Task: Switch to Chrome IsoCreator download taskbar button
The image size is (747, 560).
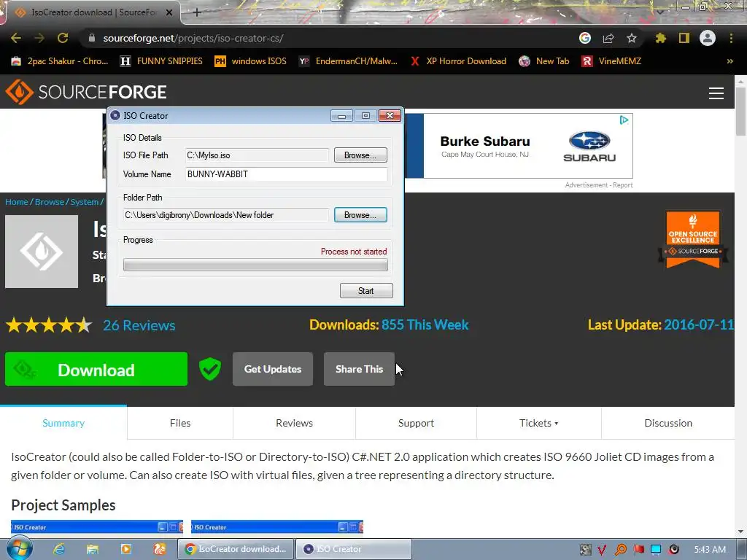Action: [236, 549]
